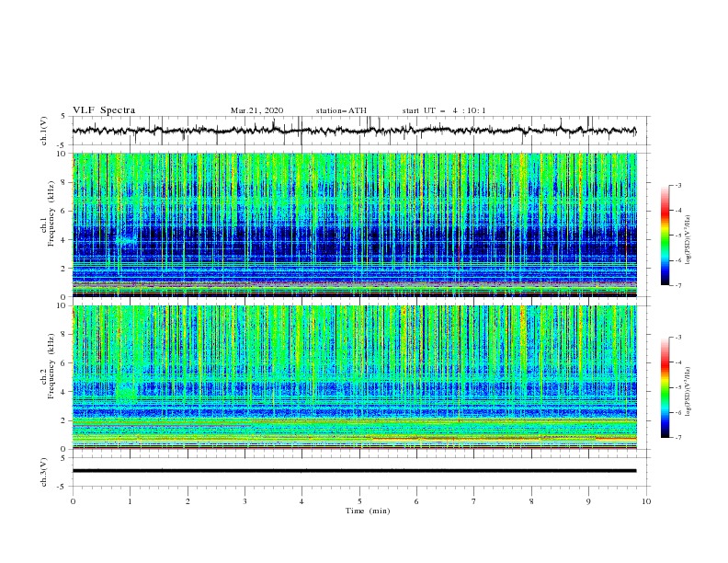Click the "2" kHz tick on ch.1 axis
728x563 pixels.
click(x=65, y=268)
